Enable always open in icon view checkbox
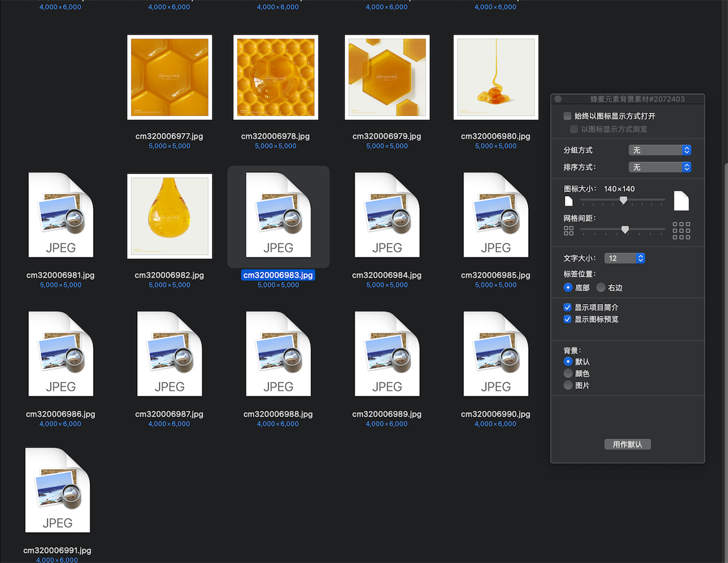The image size is (728, 563). tap(567, 116)
